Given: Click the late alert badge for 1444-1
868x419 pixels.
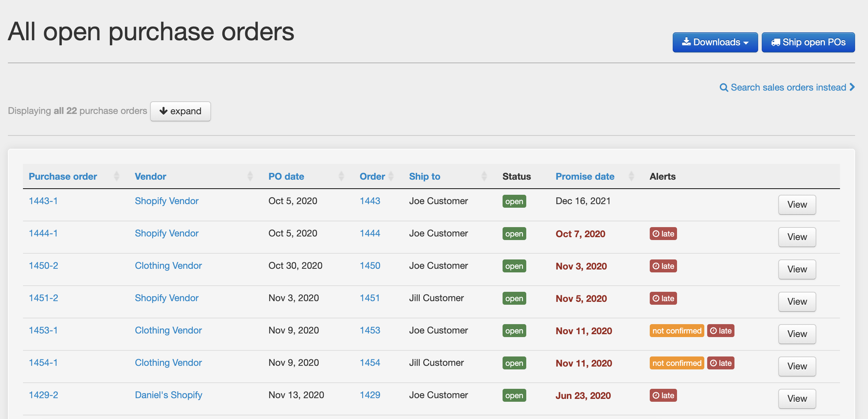Looking at the screenshot, I should 663,234.
